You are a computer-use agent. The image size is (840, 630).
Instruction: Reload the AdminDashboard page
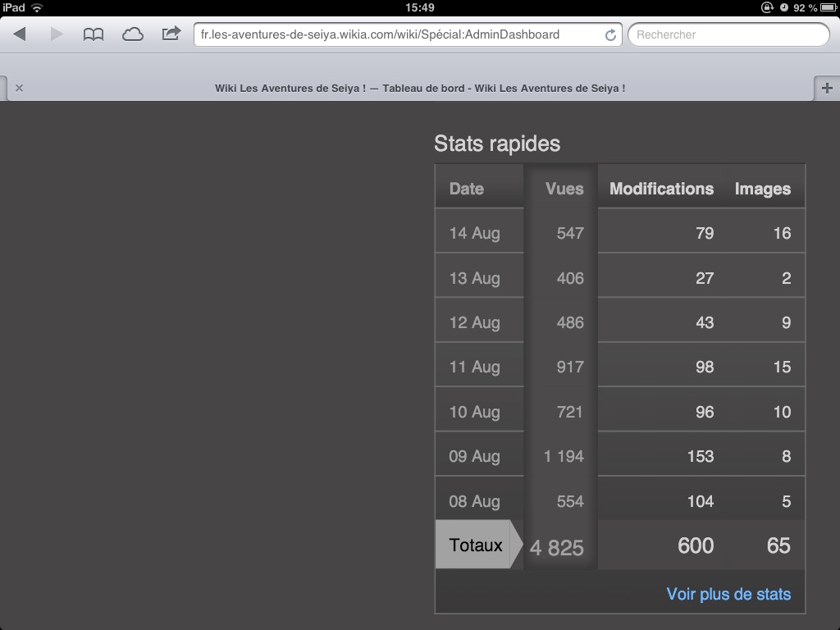(610, 34)
